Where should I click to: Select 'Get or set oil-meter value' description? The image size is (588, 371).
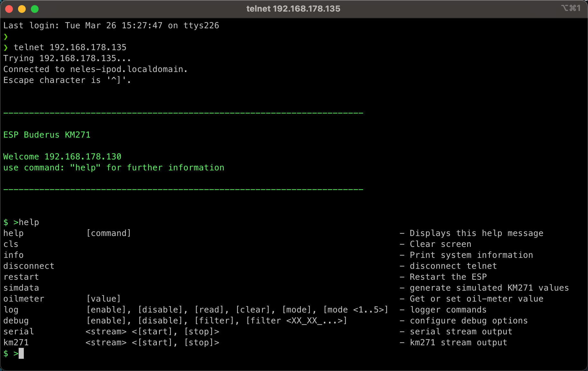click(477, 299)
